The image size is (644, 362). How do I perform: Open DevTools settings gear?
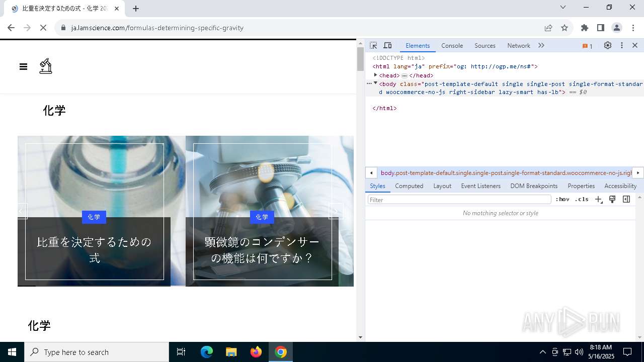[x=608, y=45]
